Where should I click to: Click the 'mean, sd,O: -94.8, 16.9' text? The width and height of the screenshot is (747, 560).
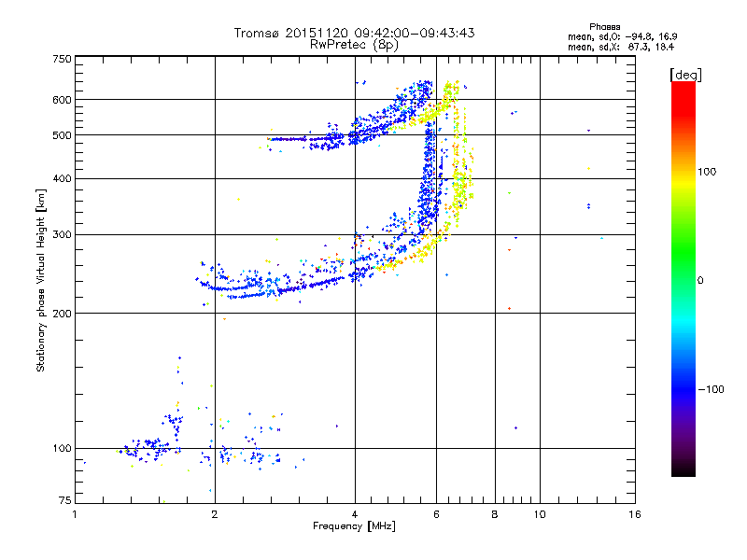click(x=622, y=36)
